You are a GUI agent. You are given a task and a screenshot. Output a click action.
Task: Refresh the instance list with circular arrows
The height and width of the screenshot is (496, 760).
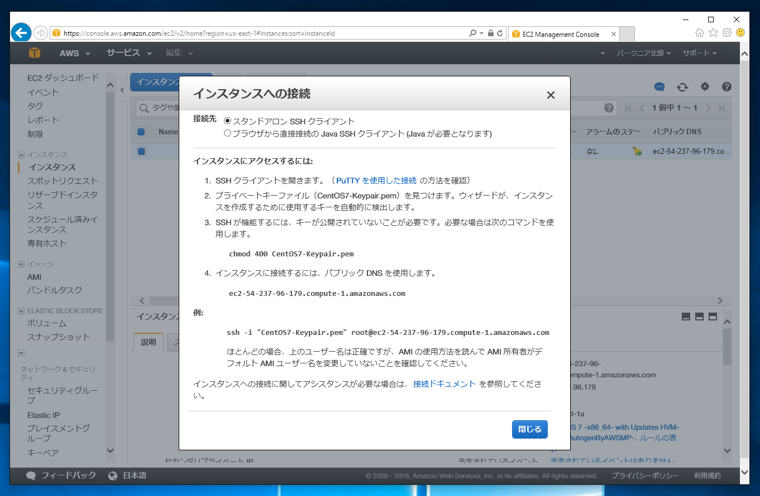pyautogui.click(x=682, y=87)
